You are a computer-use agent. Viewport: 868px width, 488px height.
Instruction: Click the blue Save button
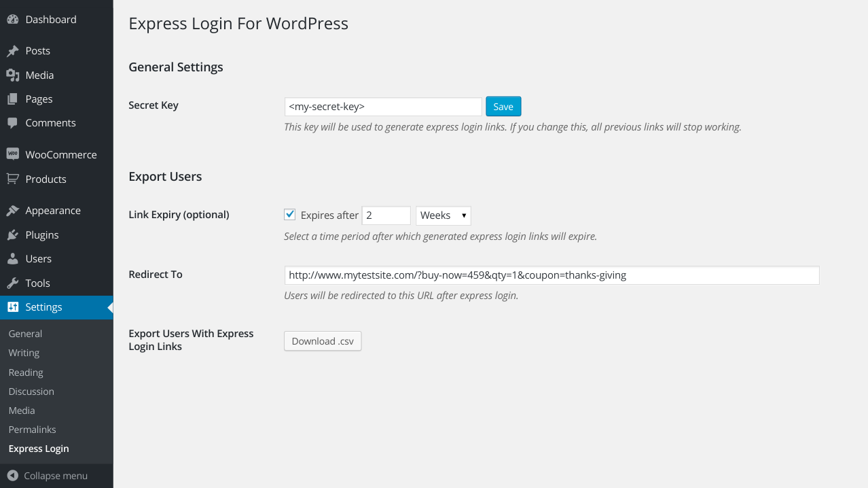click(x=503, y=107)
